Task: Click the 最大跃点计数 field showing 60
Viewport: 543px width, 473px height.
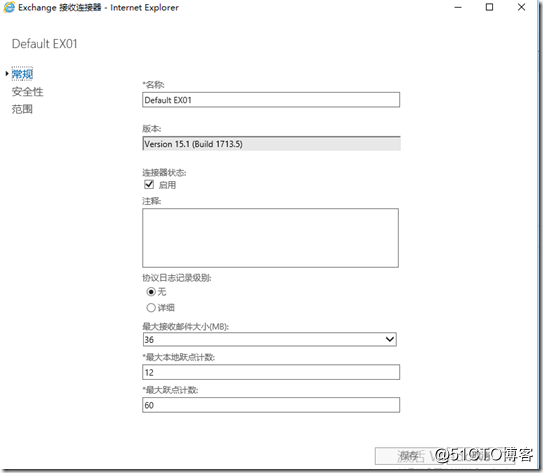Action: 271,405
